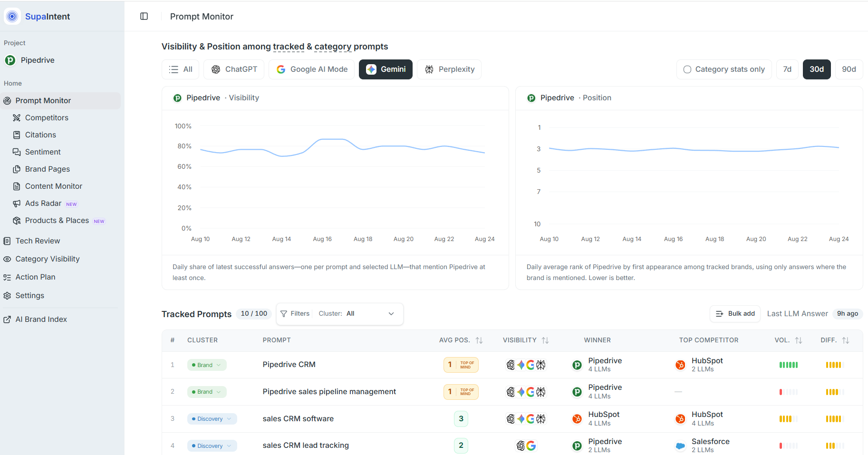868x455 pixels.
Task: Open Prompt Monitor in the sidebar
Action: tap(60, 101)
